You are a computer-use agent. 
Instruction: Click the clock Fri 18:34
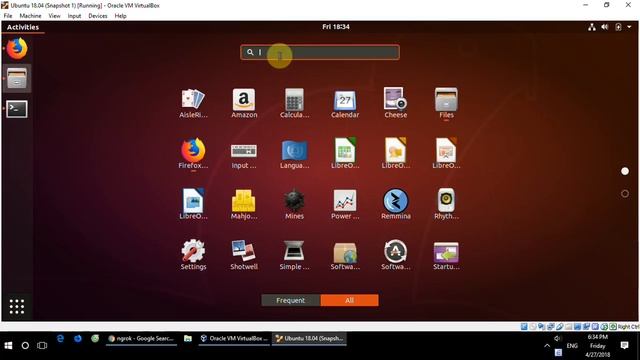(336, 27)
